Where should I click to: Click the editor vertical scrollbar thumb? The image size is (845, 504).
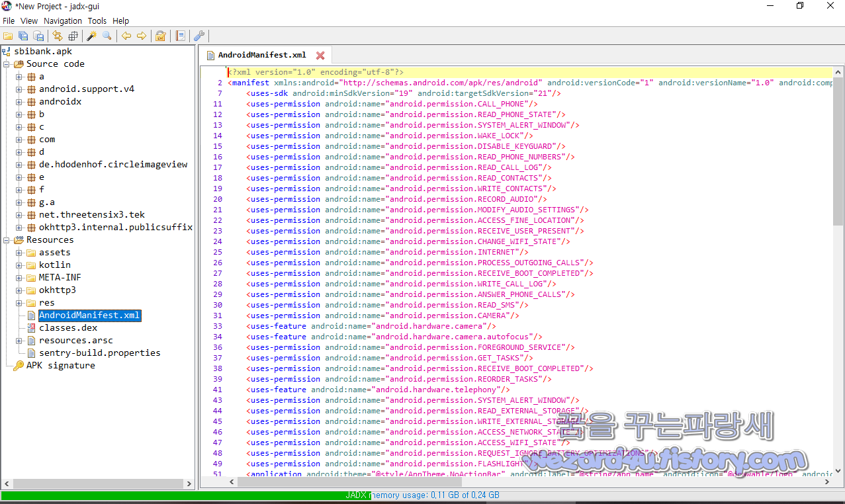(838, 151)
